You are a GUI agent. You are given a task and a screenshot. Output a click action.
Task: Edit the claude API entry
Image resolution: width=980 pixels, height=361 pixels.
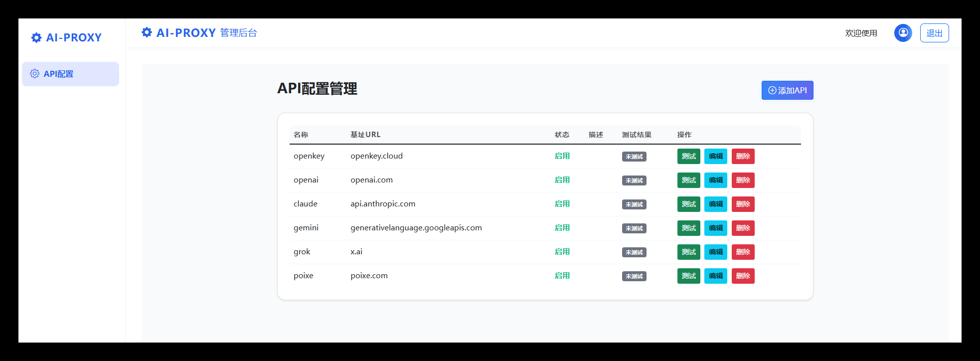716,204
